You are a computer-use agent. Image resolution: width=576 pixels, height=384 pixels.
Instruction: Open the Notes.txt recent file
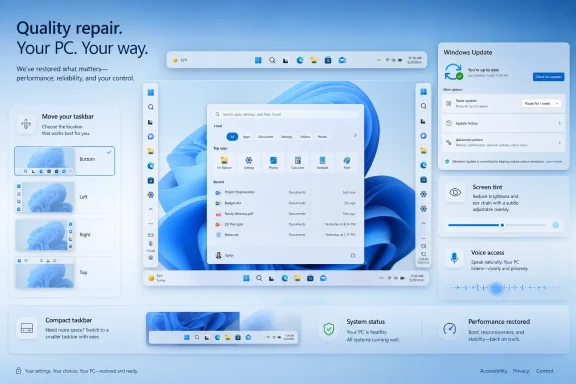(285, 234)
